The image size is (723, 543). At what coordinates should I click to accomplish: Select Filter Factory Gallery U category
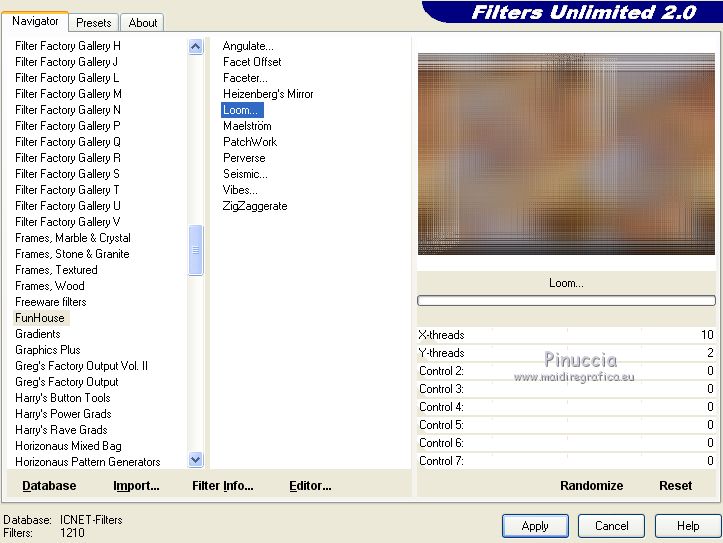(x=68, y=206)
